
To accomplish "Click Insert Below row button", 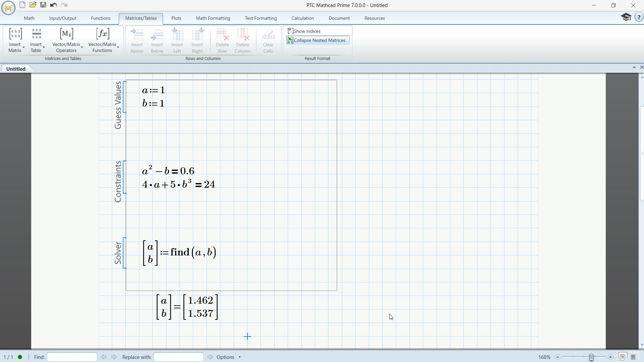I will click(x=157, y=41).
